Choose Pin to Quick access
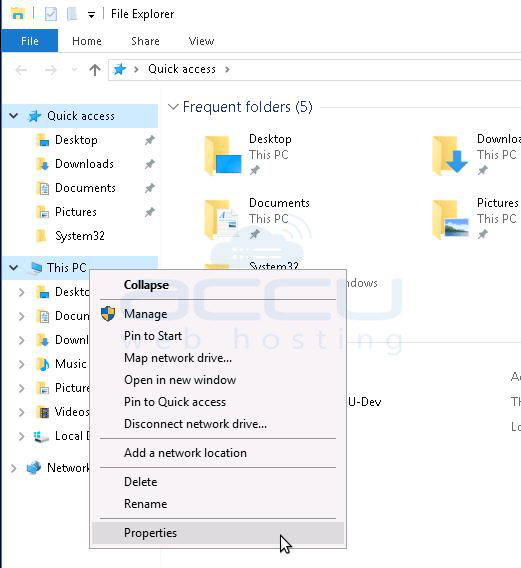The height and width of the screenshot is (568, 521). point(218,402)
